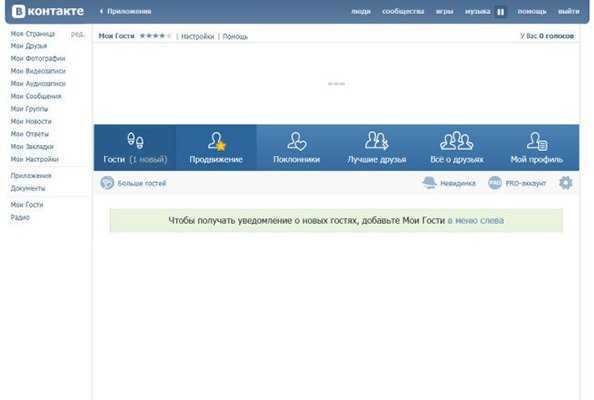
Task: Open the gear settings icon in guests toolbar
Action: click(566, 183)
